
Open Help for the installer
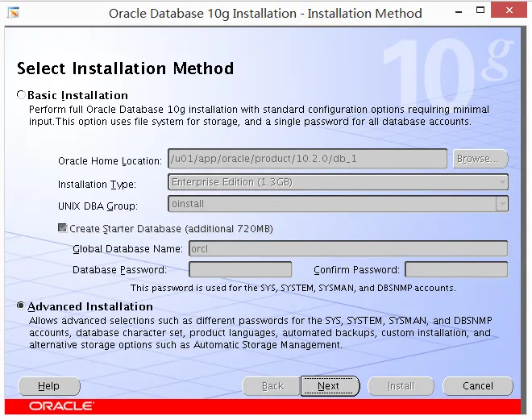tap(49, 385)
